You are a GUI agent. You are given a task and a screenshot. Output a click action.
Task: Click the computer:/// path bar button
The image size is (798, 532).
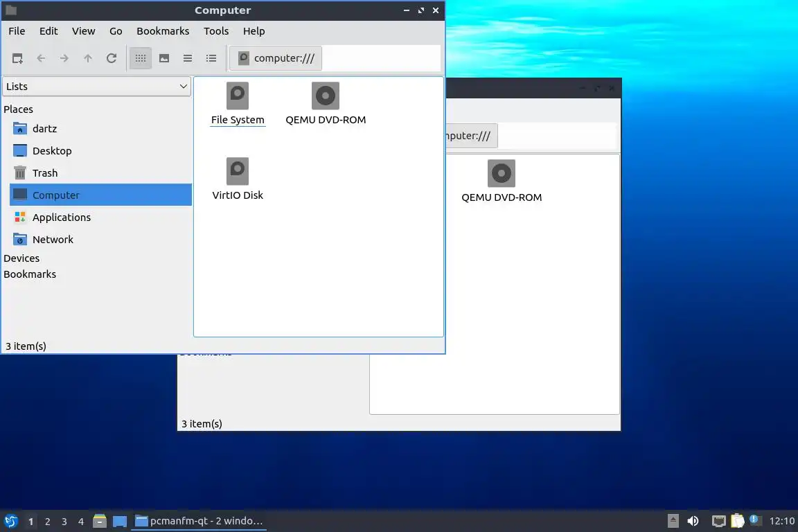276,58
